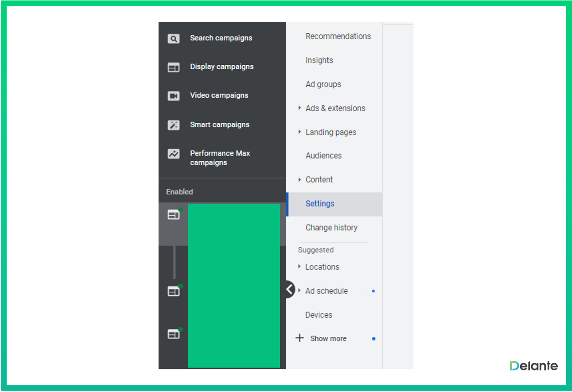Screen dimensions: 572x392
Task: Open the Recommendations page
Action: pyautogui.click(x=338, y=36)
